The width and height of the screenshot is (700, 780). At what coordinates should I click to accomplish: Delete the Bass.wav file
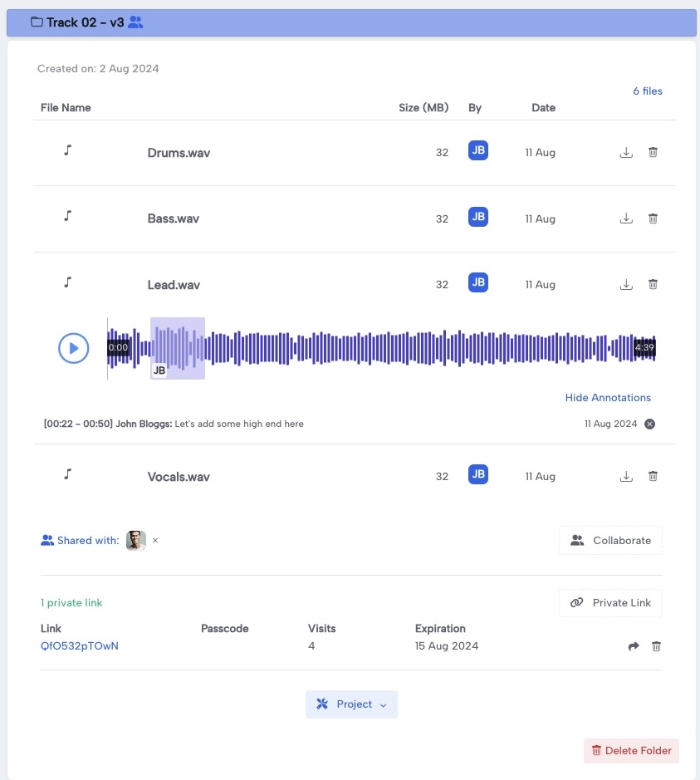(653, 218)
